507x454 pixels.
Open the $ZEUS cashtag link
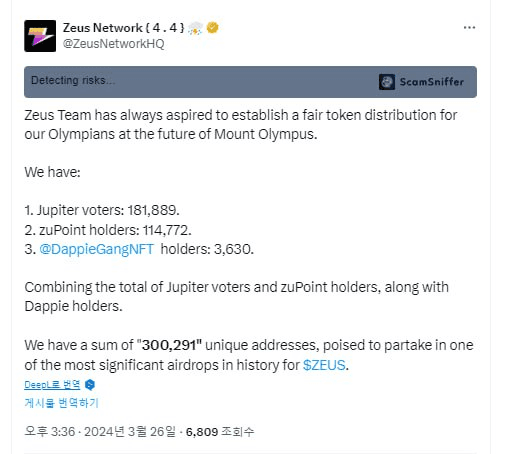[324, 365]
